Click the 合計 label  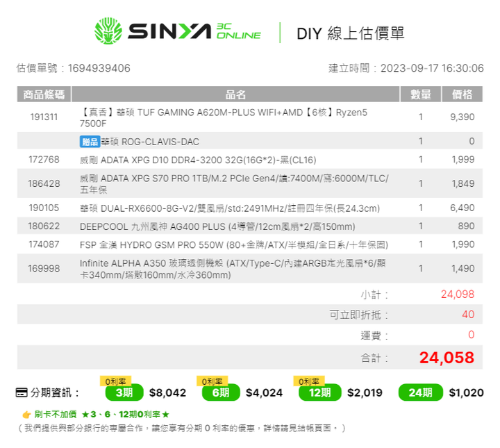click(374, 358)
